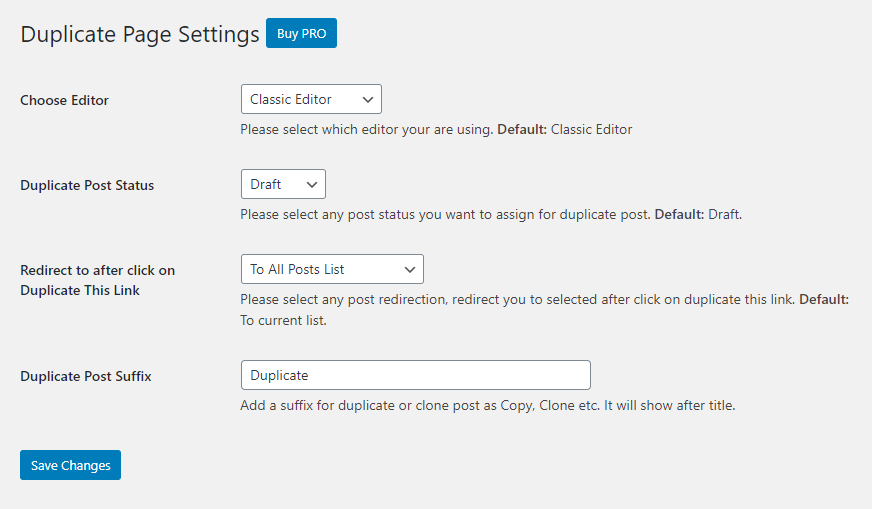Click the Duplicate Post Status label

(87, 185)
